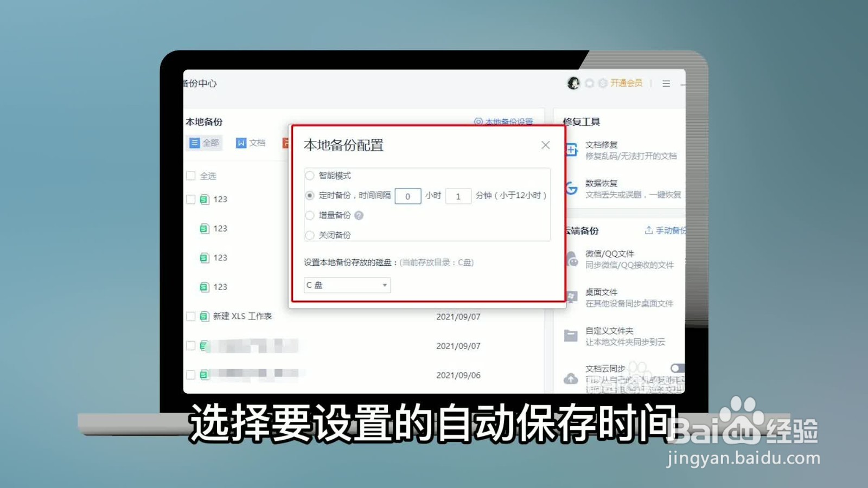The height and width of the screenshot is (488, 868).
Task: Open the 微信/QQ文件 backup icon
Action: (572, 259)
